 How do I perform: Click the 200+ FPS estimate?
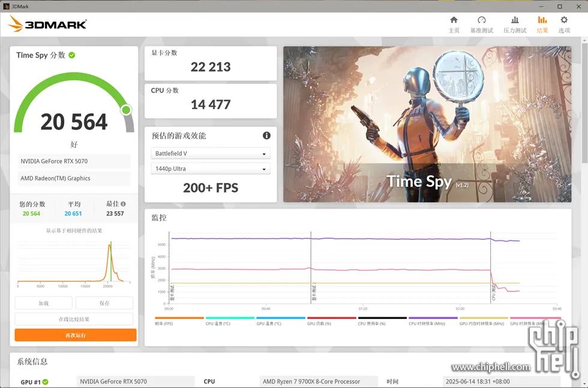click(x=211, y=188)
